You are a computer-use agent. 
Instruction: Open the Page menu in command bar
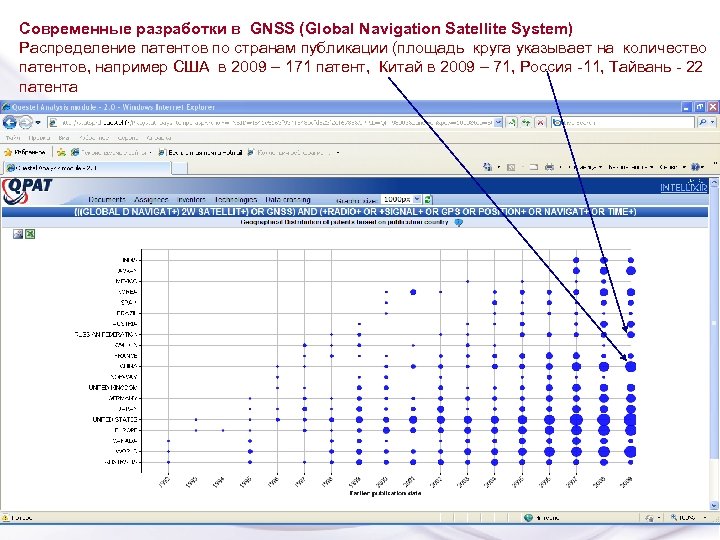[x=585, y=167]
